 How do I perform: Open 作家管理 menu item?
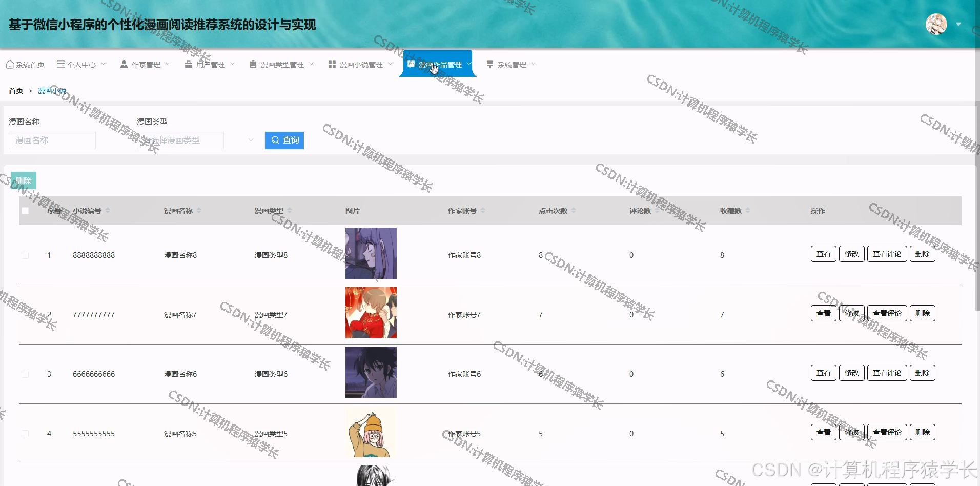146,65
